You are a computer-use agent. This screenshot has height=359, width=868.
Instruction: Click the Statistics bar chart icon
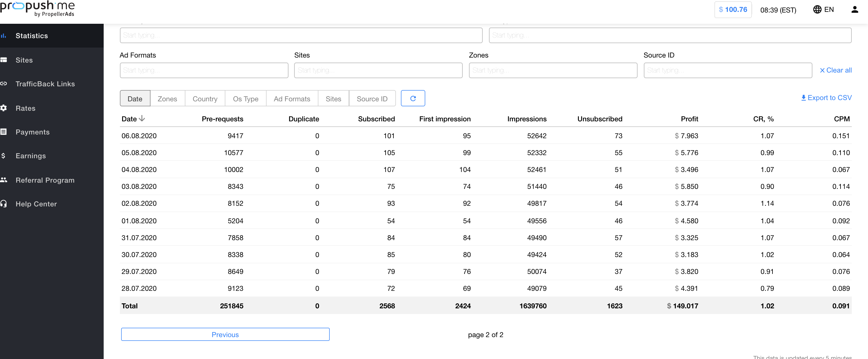click(4, 36)
